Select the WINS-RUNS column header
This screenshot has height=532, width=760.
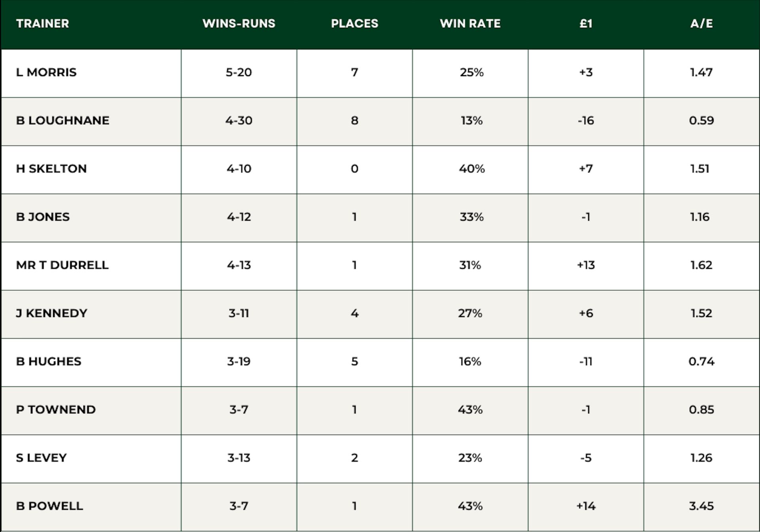pos(239,23)
